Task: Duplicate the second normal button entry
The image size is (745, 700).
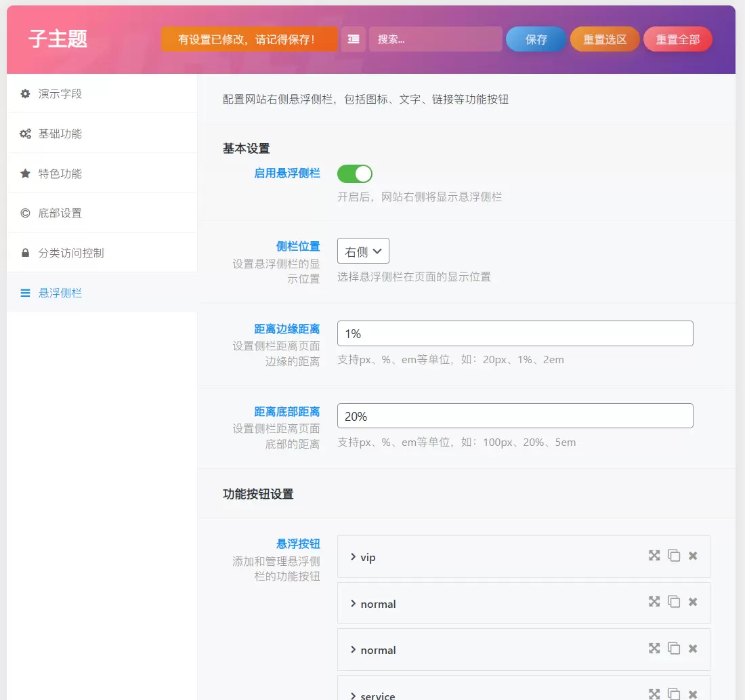Action: [674, 648]
